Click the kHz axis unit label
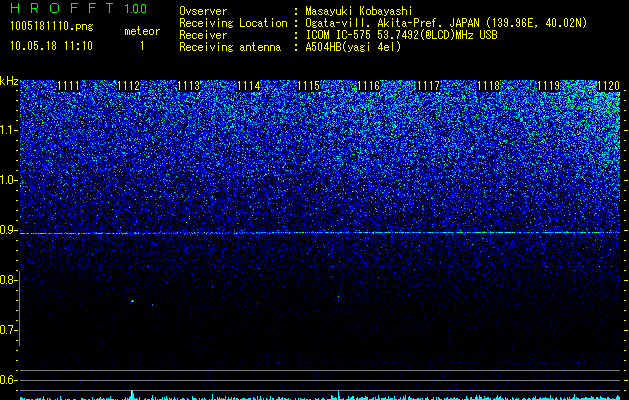The height and width of the screenshot is (400, 629). [9, 81]
